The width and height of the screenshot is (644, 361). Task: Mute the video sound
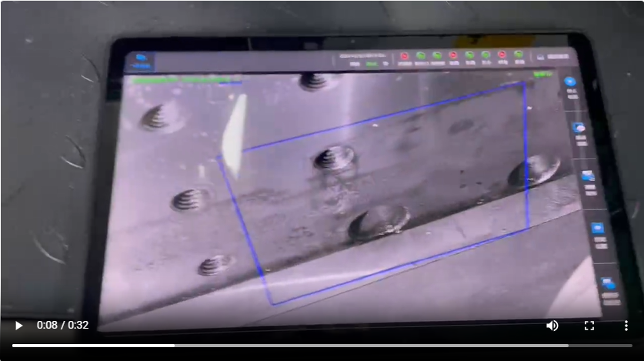point(552,326)
